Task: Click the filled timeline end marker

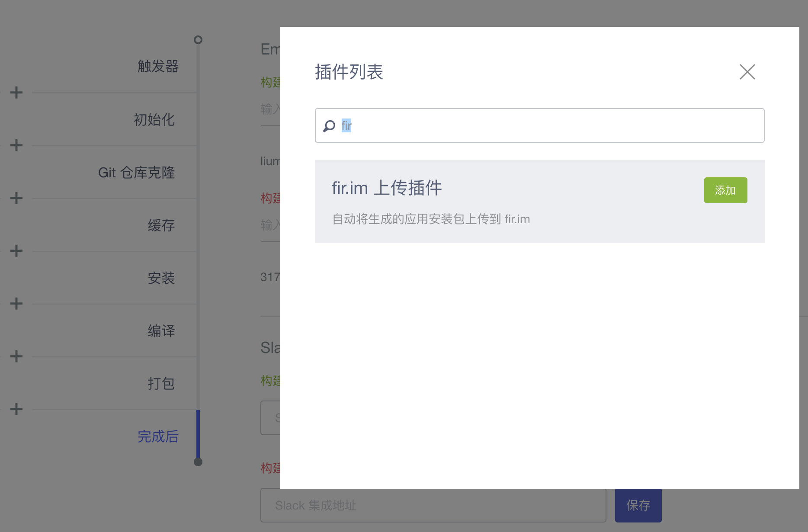Action: click(198, 462)
